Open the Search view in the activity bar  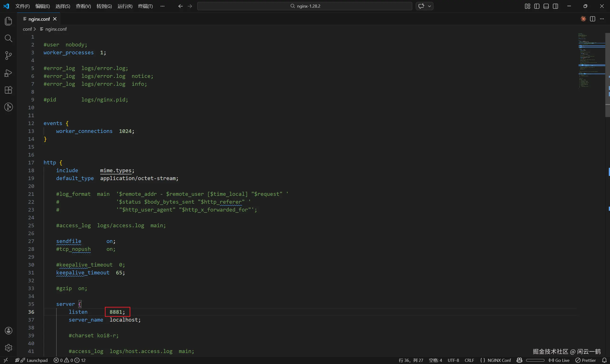click(x=8, y=38)
